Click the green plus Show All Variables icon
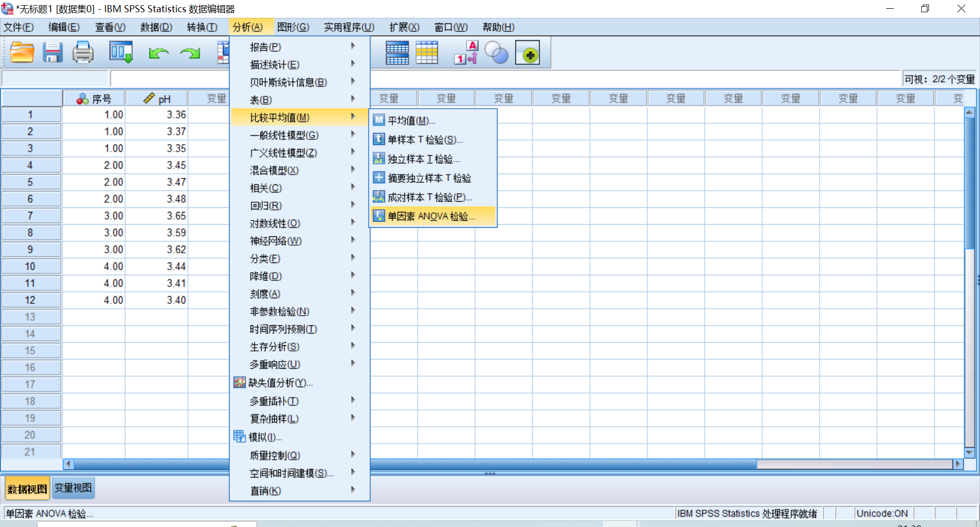Screen dimensions: 980x527 click(527, 53)
